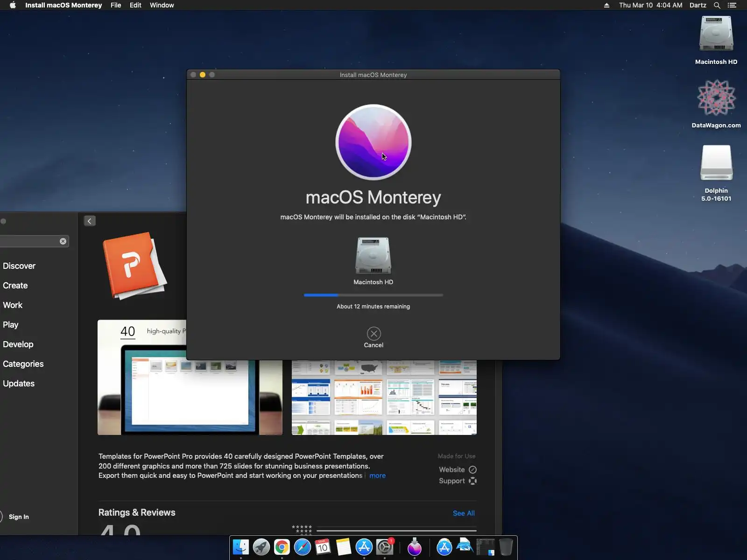Click the Templates for PowerPoint app icon
This screenshot has height=560, width=747.
point(134,265)
